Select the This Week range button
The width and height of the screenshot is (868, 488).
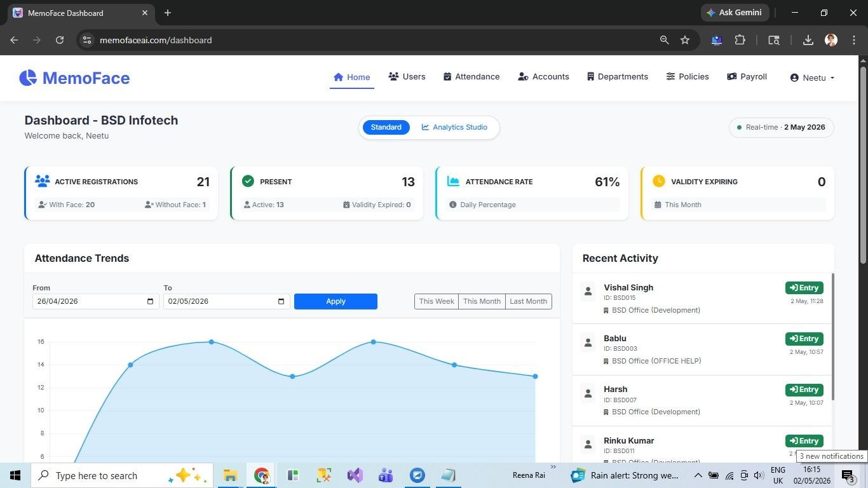click(437, 301)
